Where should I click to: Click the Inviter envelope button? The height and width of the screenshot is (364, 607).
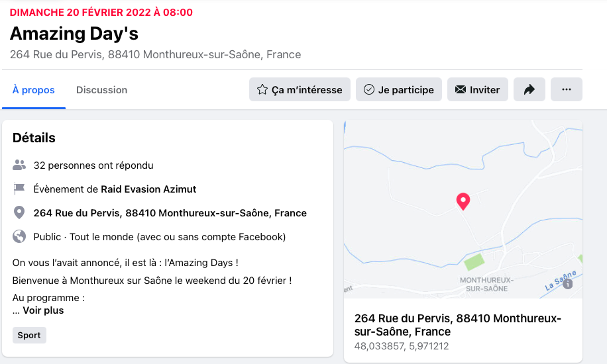(477, 90)
